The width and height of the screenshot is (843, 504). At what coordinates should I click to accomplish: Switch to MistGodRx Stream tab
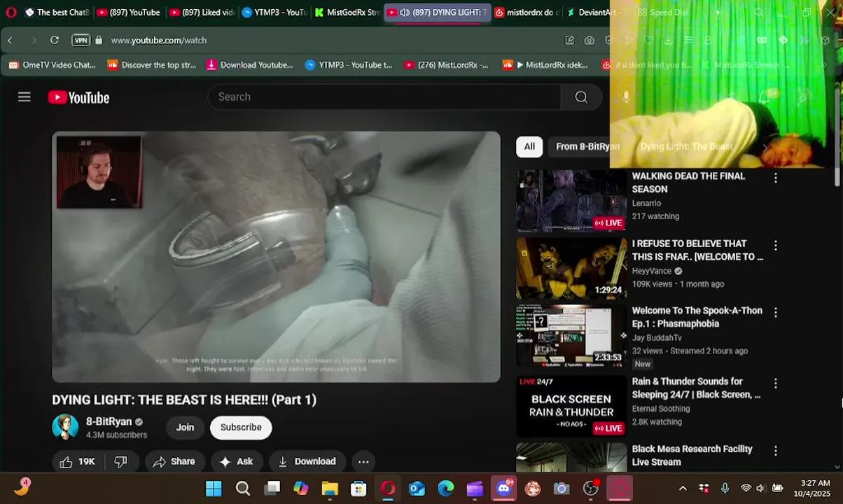(347, 12)
